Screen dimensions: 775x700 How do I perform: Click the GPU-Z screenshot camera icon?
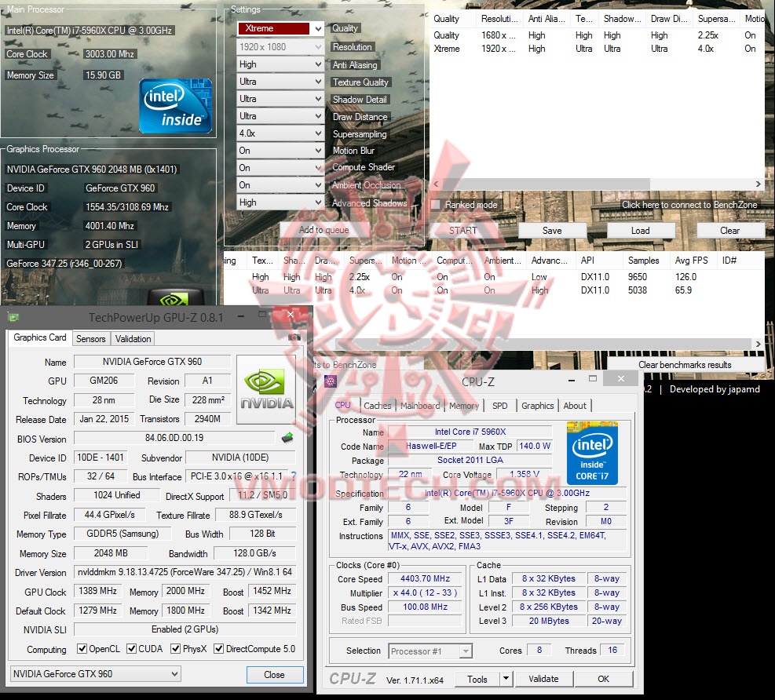pos(294,337)
